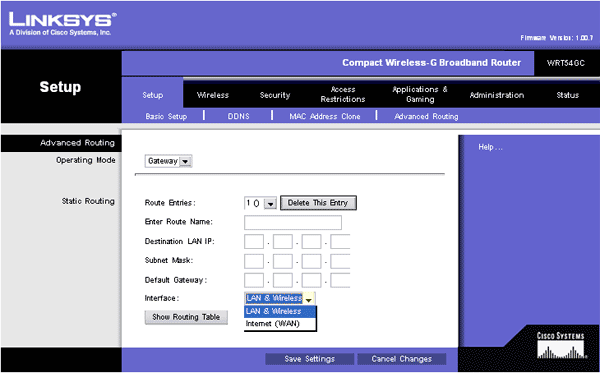Click the Route Entries: label

click(170, 203)
